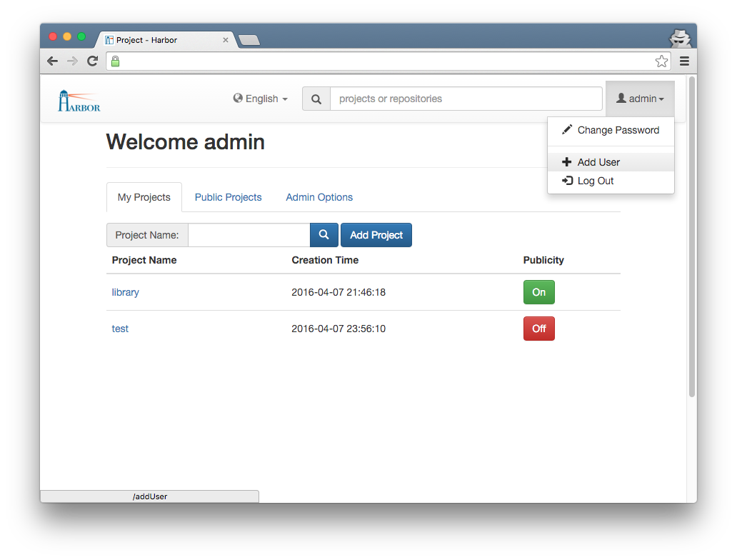Viewport: 737px width, 560px height.
Task: Click the blue project search magnifier button
Action: click(324, 234)
